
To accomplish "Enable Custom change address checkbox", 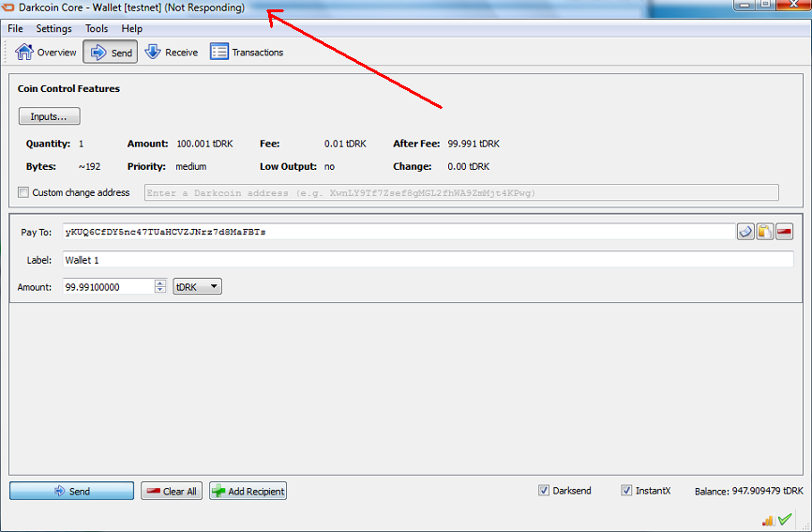I will 23,192.
